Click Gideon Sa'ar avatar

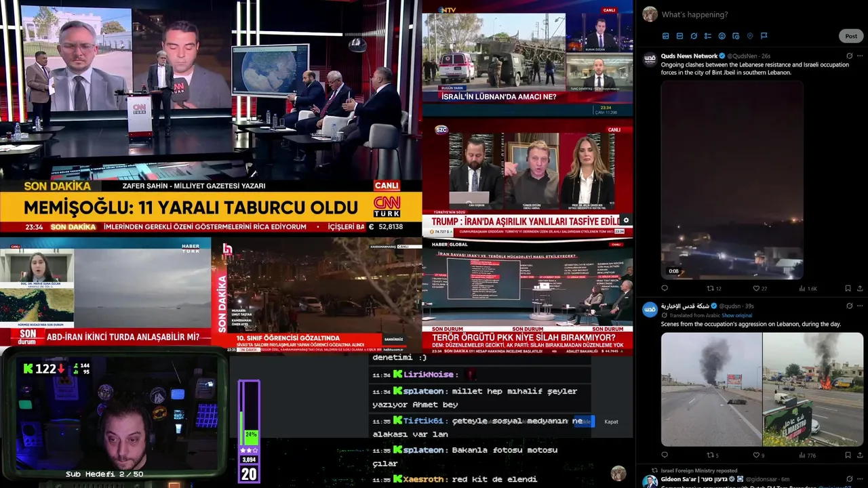click(x=650, y=481)
